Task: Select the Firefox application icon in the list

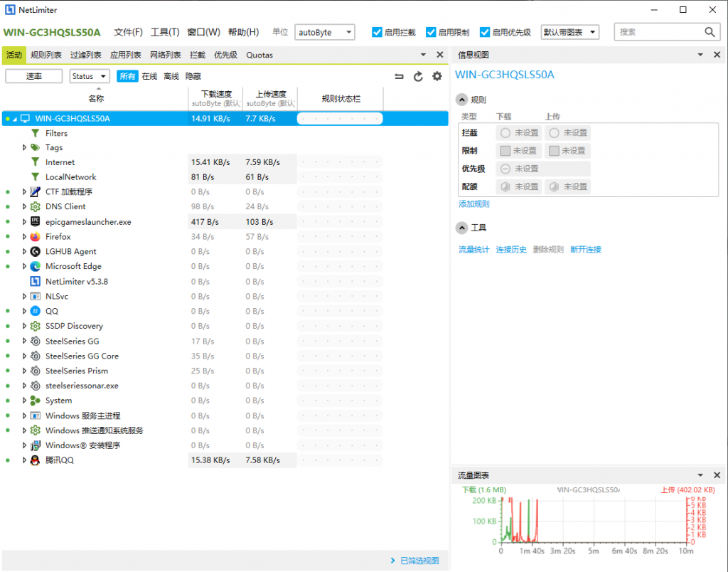Action: [x=36, y=236]
